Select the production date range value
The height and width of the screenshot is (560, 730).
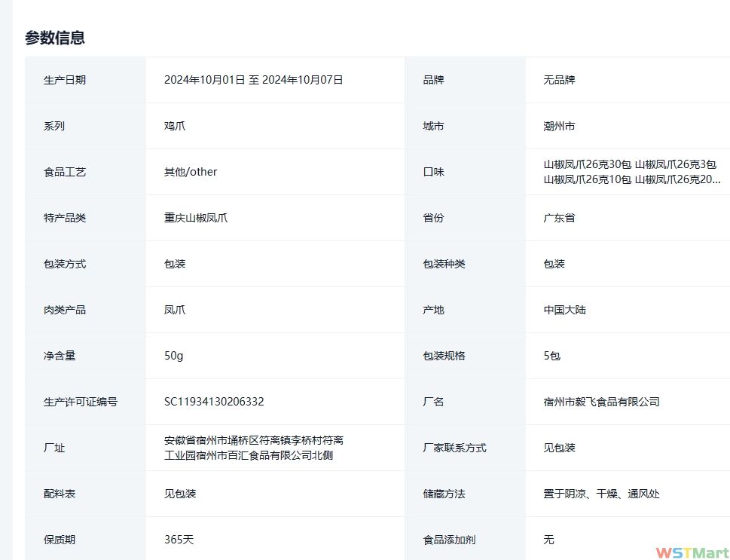253,80
